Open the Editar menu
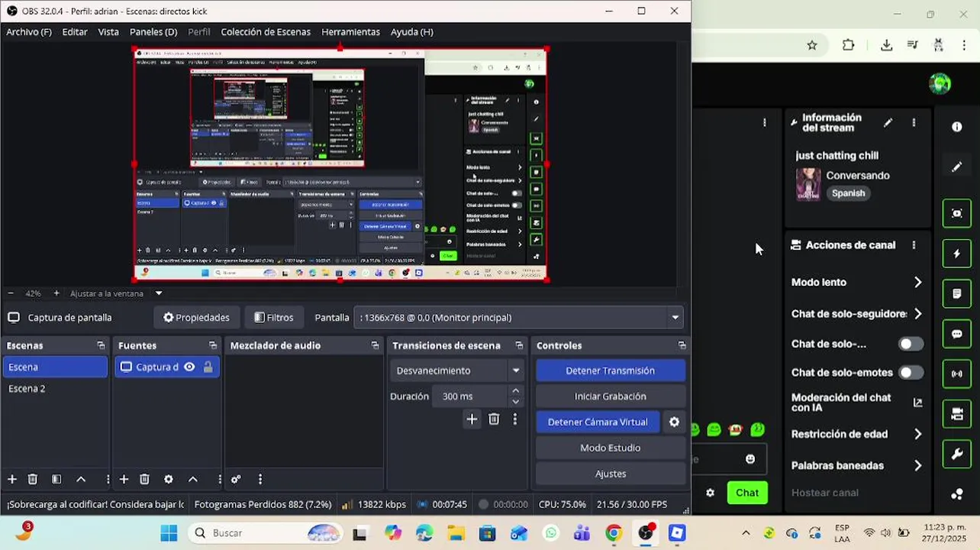The height and width of the screenshot is (550, 980). (x=75, y=32)
